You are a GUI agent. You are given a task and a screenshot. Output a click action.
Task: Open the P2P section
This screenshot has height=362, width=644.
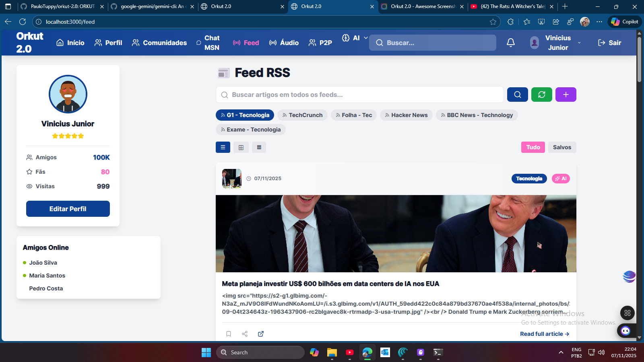320,43
